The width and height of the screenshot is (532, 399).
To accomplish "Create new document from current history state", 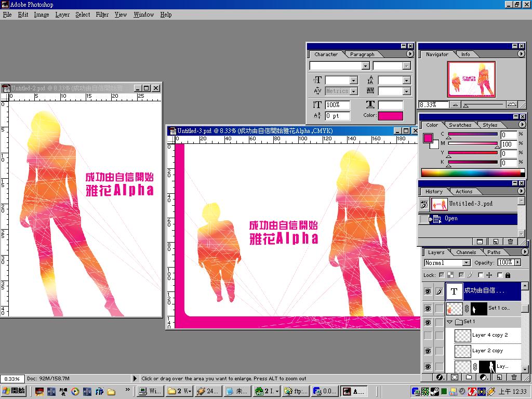I will 495,242.
